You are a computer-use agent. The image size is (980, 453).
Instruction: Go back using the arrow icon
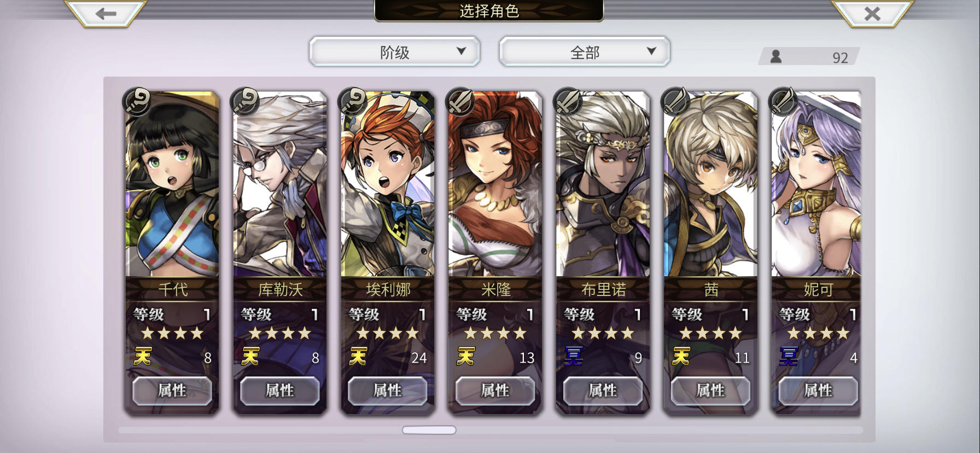pyautogui.click(x=106, y=14)
